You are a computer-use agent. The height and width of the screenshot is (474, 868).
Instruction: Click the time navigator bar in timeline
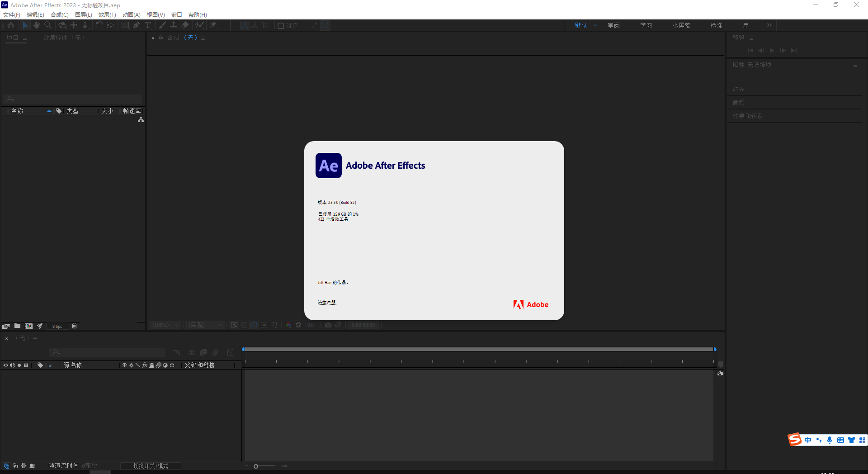point(479,349)
